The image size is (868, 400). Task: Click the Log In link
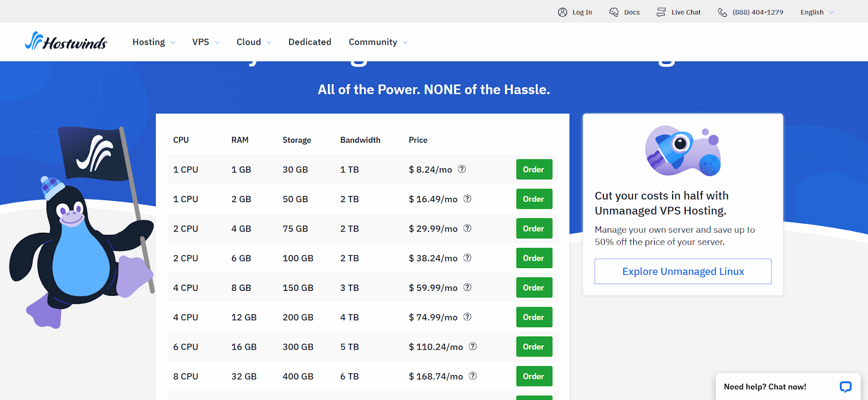582,12
